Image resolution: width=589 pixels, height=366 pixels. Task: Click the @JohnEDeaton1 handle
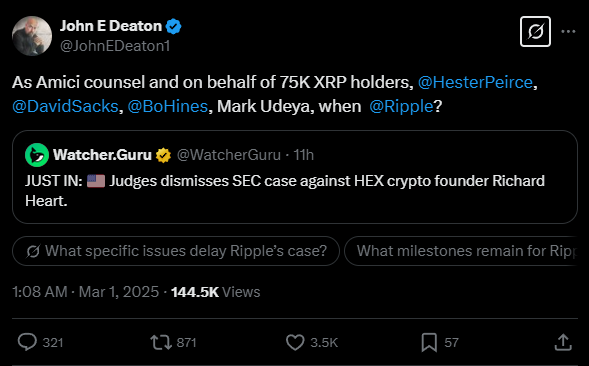115,46
